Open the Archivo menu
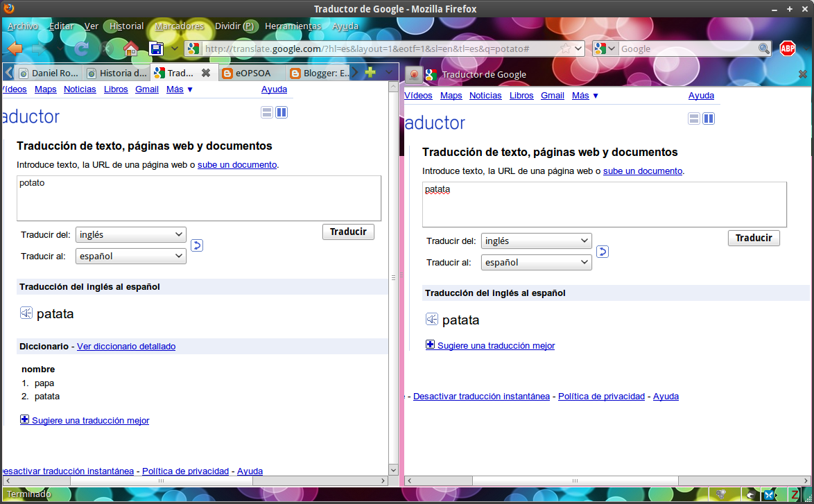 click(23, 26)
